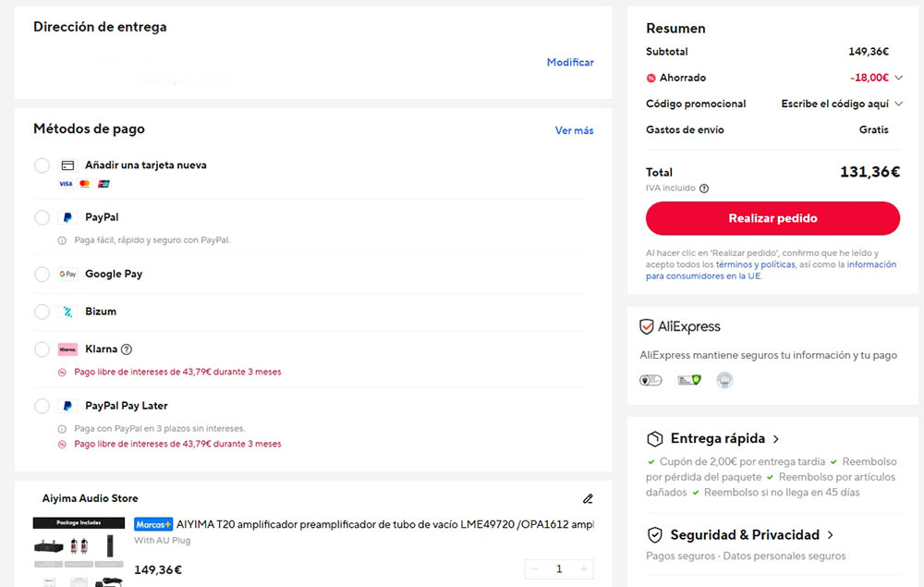Click the credit card icon

(67, 165)
